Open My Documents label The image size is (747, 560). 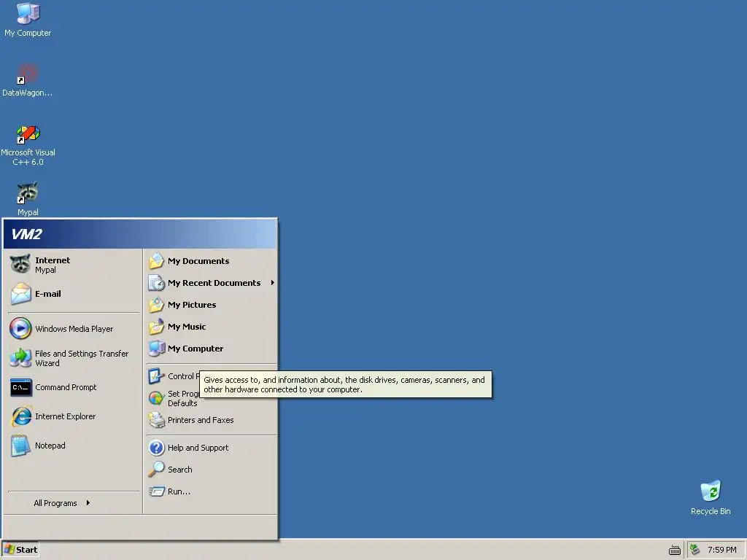click(x=198, y=261)
